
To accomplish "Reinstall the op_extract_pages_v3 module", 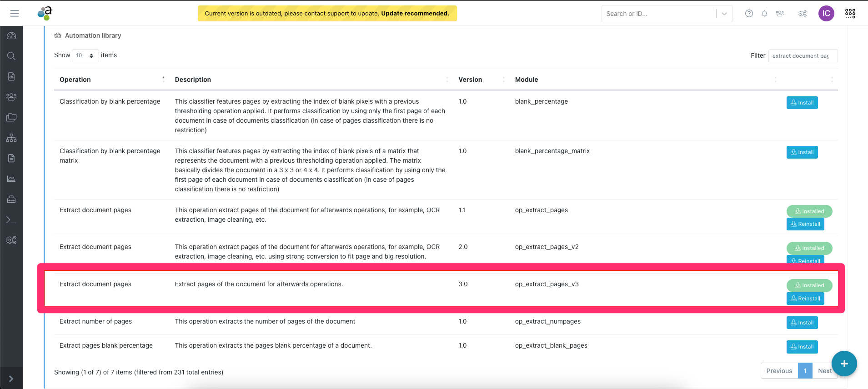I will pos(805,299).
